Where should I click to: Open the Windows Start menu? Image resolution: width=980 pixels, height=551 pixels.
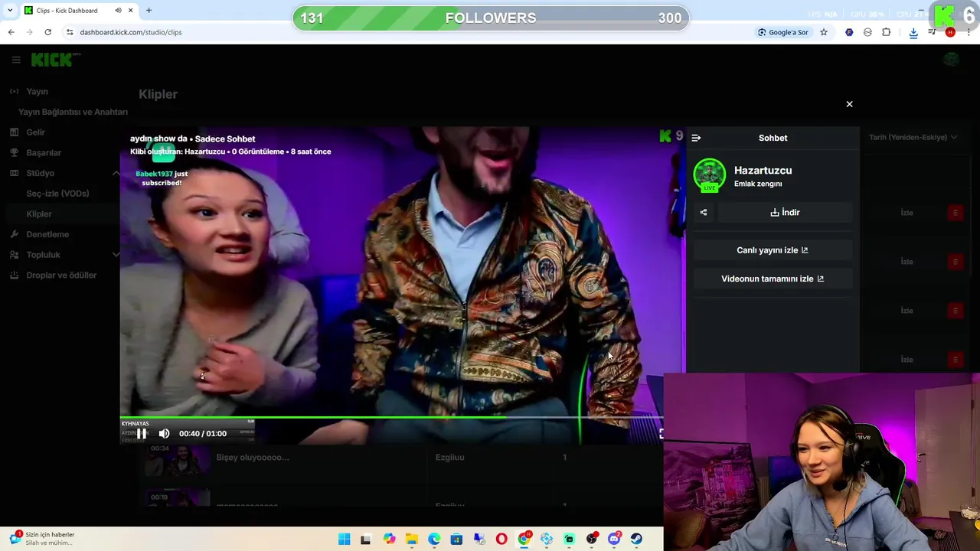[x=344, y=540]
